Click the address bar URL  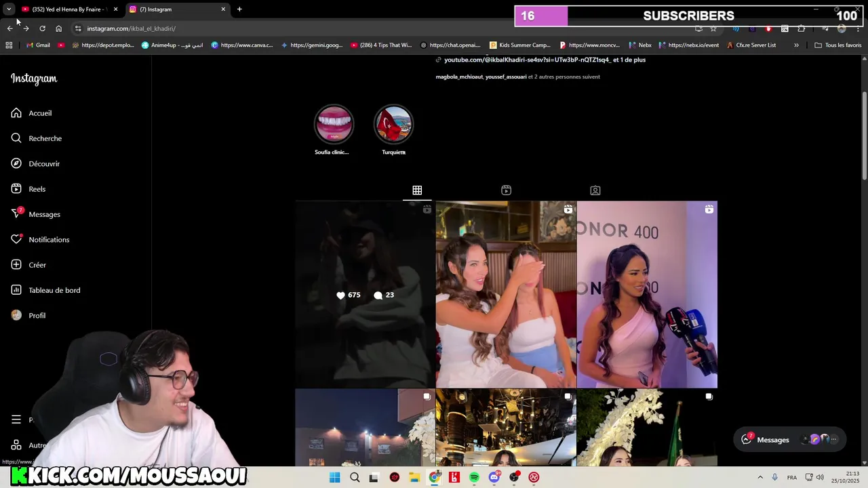(131, 28)
